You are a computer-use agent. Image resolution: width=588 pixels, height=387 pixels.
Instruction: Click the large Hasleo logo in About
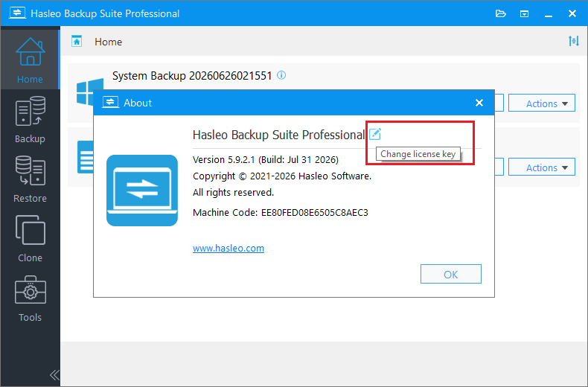tap(142, 191)
